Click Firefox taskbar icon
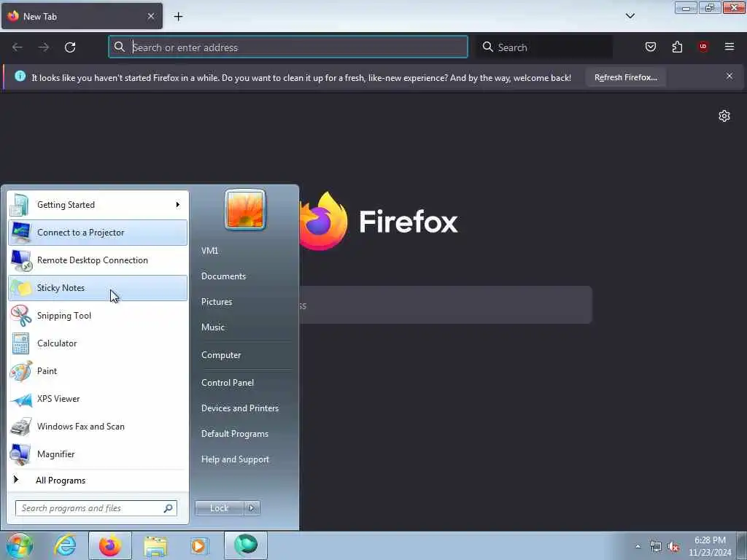The height and width of the screenshot is (560, 747). (x=110, y=545)
